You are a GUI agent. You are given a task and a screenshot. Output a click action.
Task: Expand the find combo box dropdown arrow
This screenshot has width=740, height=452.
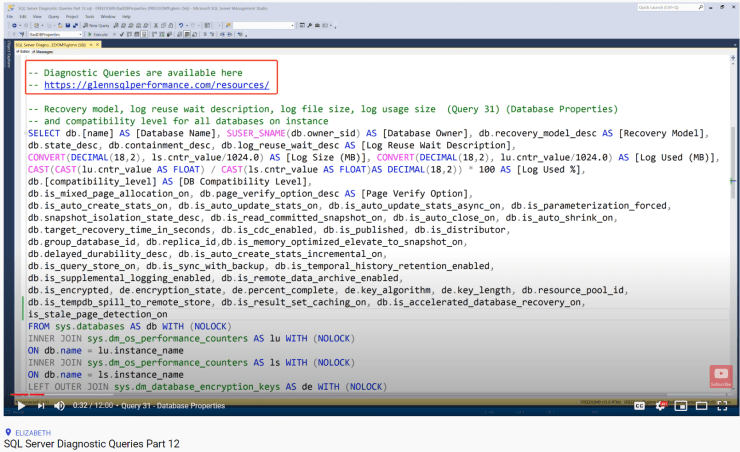(x=293, y=25)
